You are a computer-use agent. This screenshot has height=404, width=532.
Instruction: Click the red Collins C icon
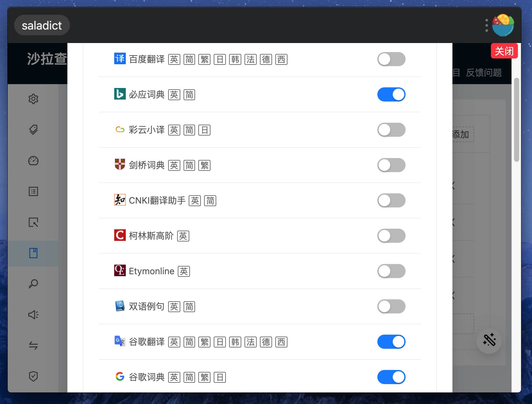(120, 235)
